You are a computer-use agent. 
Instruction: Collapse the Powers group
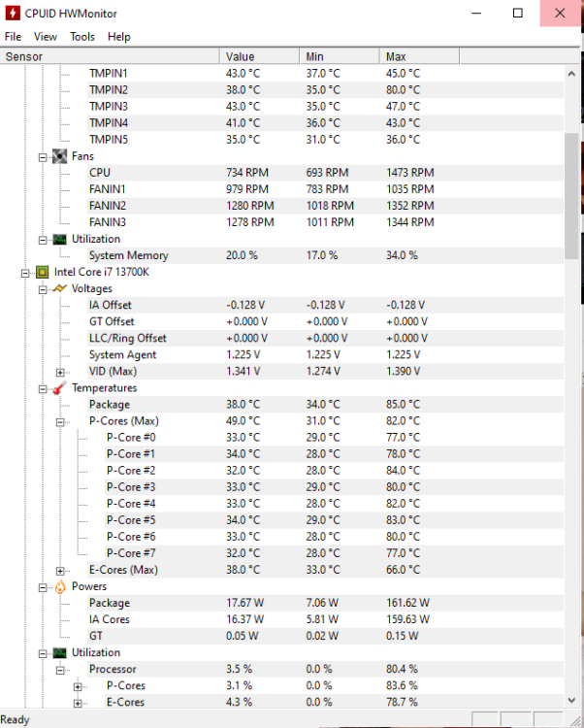click(x=43, y=588)
